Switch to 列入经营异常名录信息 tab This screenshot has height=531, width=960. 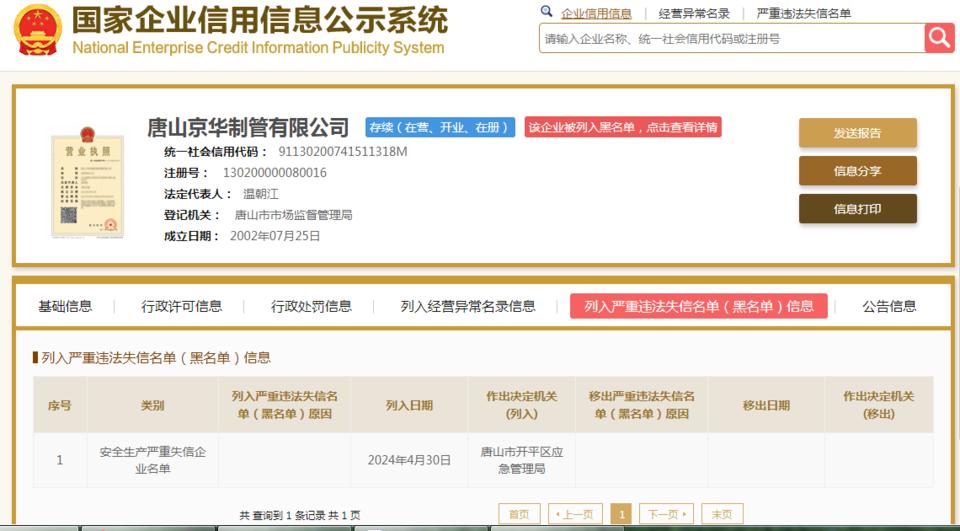point(468,306)
